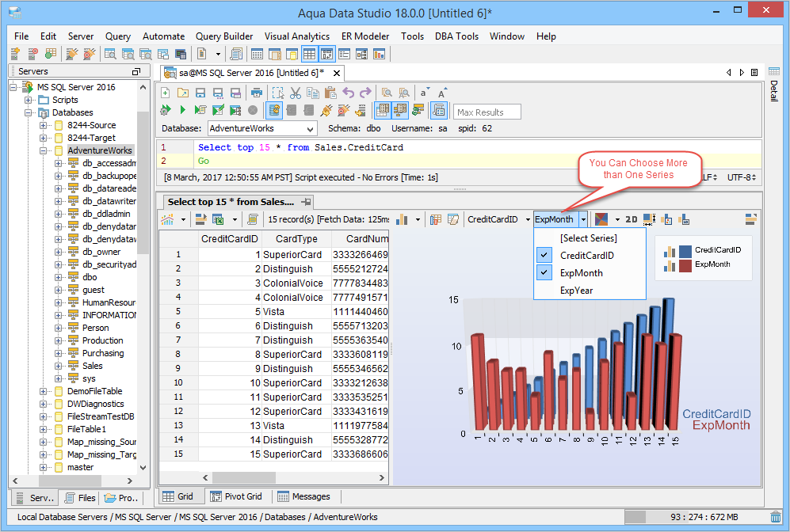Select [Select Series] entry in dropdown list
Viewport: 790px width, 532px height.
click(x=588, y=238)
